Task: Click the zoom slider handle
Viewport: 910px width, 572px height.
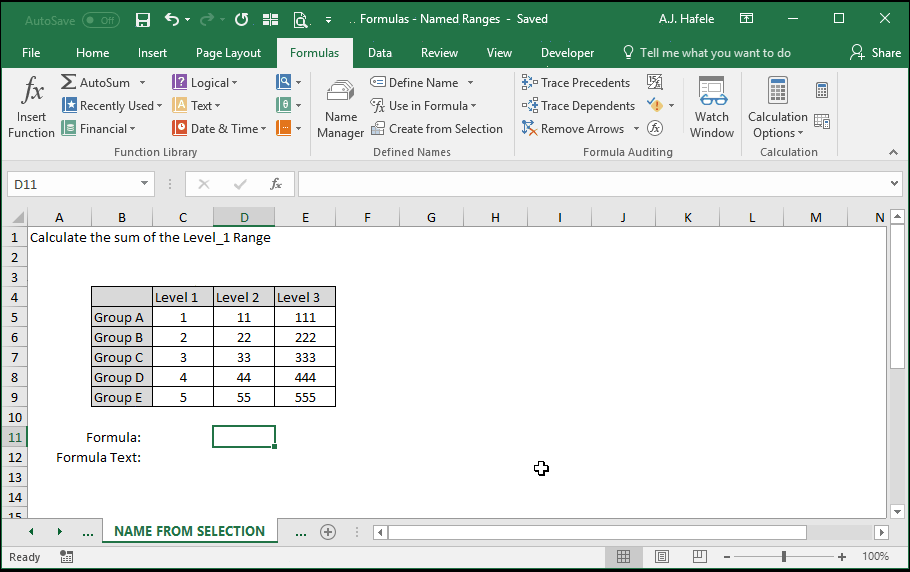Action: [783, 557]
